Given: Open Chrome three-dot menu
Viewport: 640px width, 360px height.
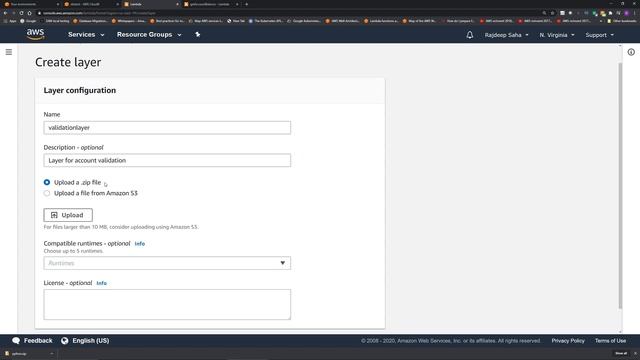Looking at the screenshot, I should point(635,13).
